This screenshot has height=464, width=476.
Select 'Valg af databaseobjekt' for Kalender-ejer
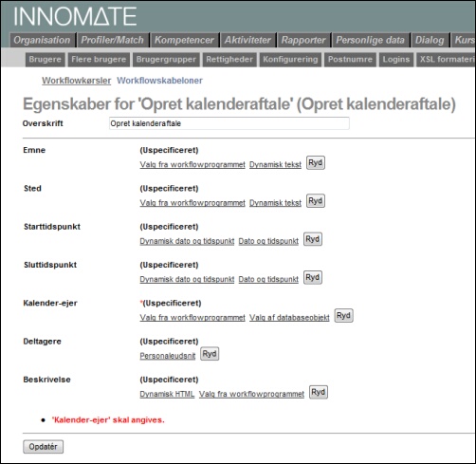click(x=289, y=318)
